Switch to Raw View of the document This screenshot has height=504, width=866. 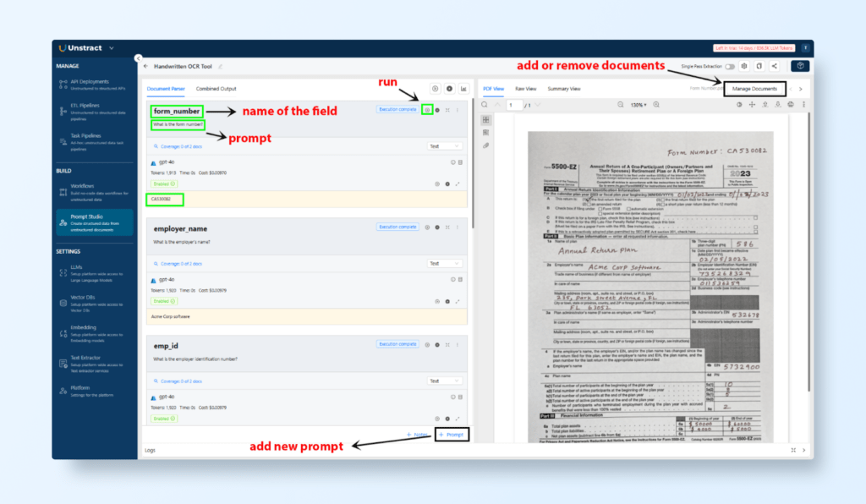[526, 88]
